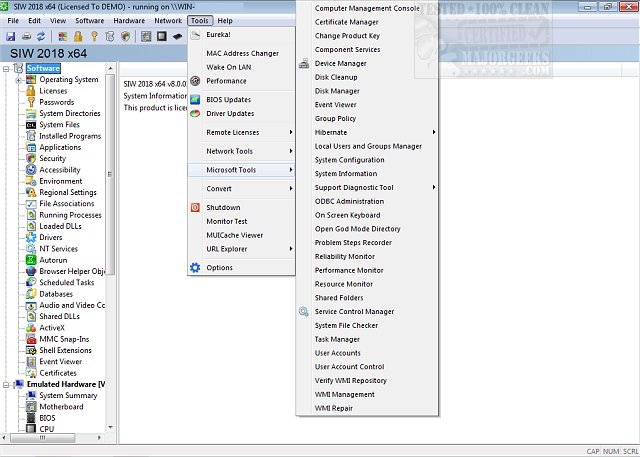Click the Save icon in the toolbar

click(12, 36)
